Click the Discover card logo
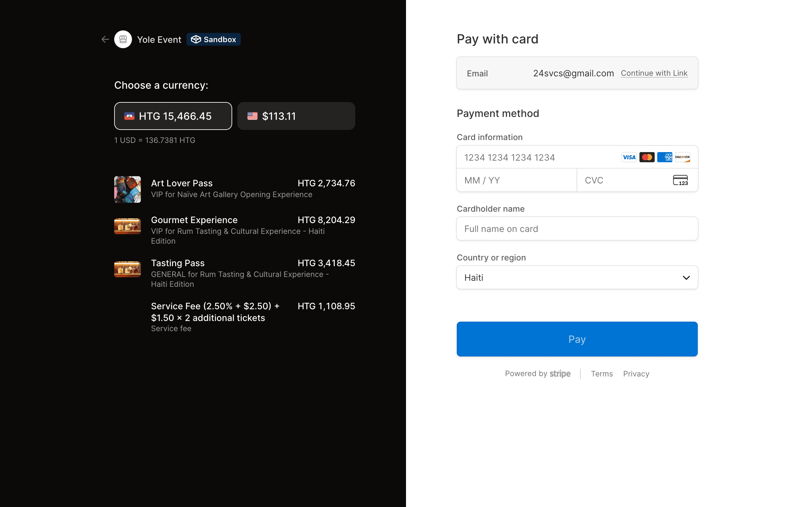Image resolution: width=812 pixels, height=507 pixels. pos(682,157)
